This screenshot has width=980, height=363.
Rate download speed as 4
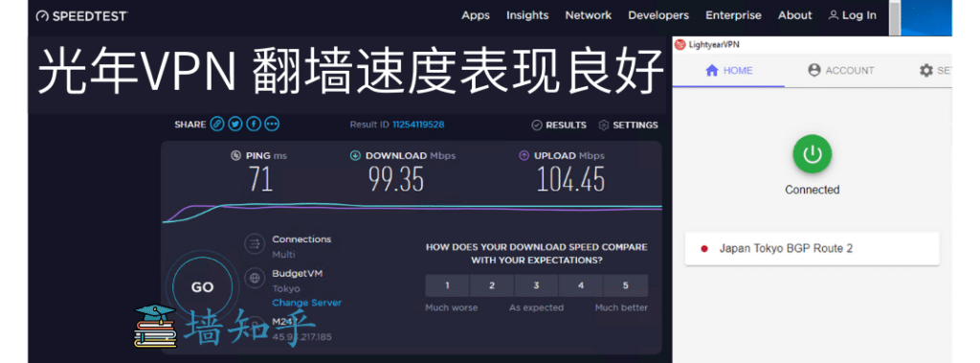click(x=581, y=285)
